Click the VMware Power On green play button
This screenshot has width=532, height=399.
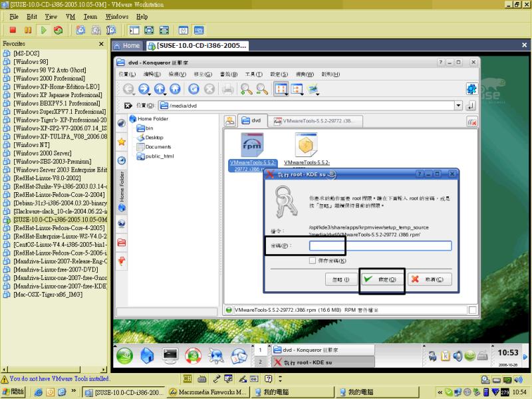click(43, 30)
